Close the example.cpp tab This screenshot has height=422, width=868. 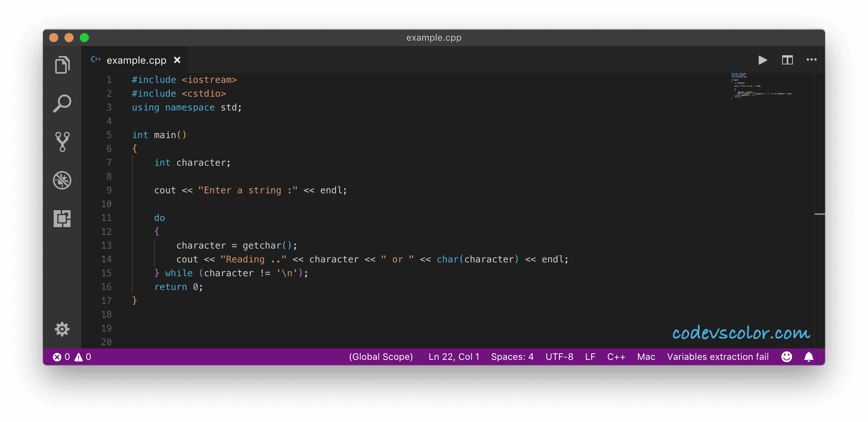(x=177, y=60)
